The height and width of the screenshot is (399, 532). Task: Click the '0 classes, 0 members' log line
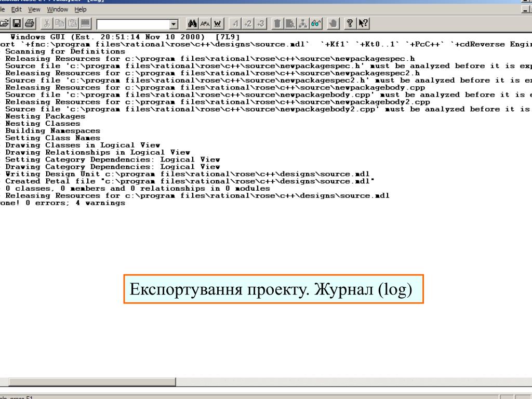tap(138, 189)
